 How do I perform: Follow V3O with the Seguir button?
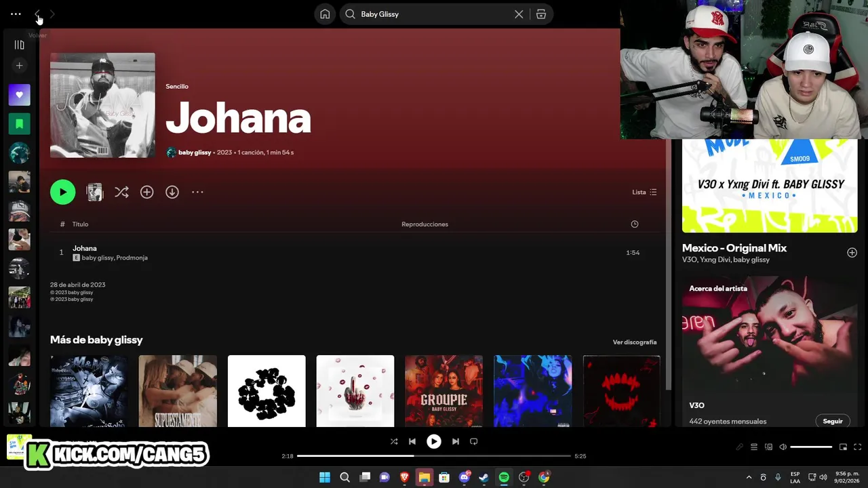pyautogui.click(x=833, y=421)
